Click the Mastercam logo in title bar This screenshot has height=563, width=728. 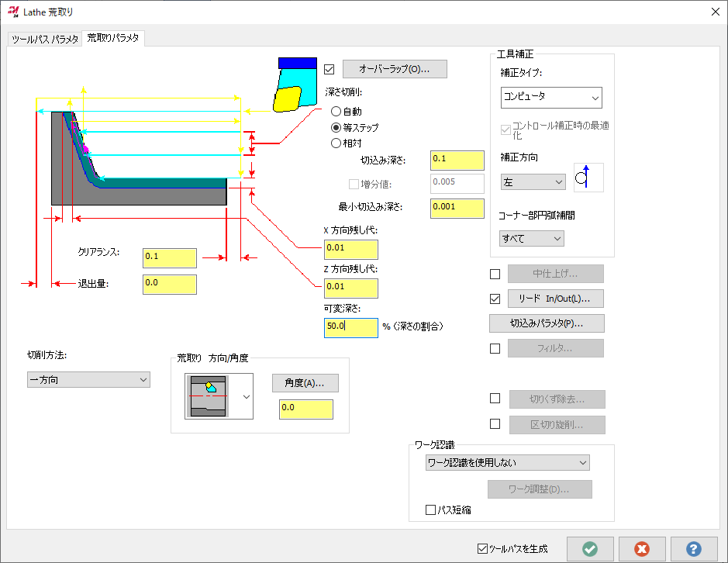click(x=13, y=12)
